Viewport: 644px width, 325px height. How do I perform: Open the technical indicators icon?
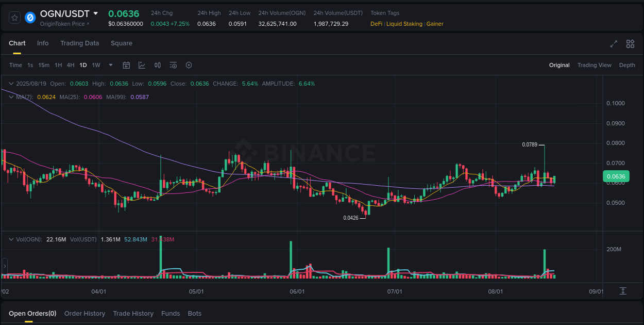173,65
